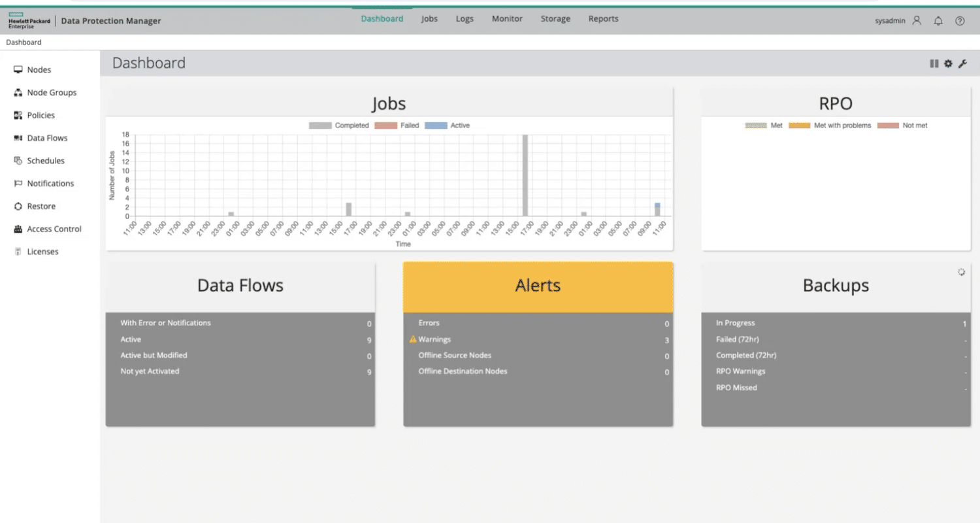Click the Backups loading spinner icon

(961, 272)
